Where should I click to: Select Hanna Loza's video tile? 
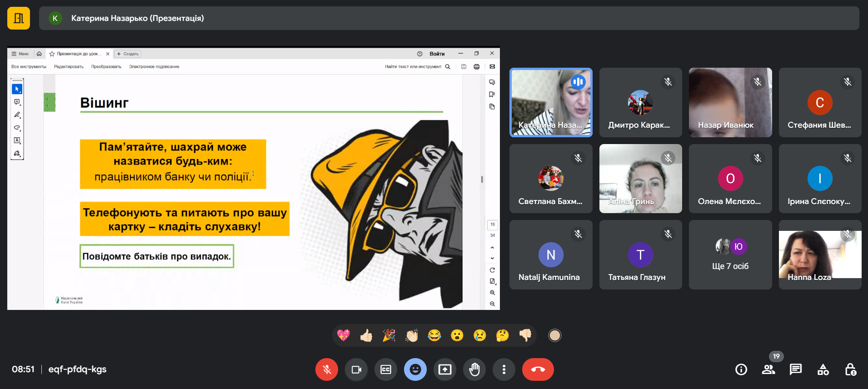tap(820, 255)
